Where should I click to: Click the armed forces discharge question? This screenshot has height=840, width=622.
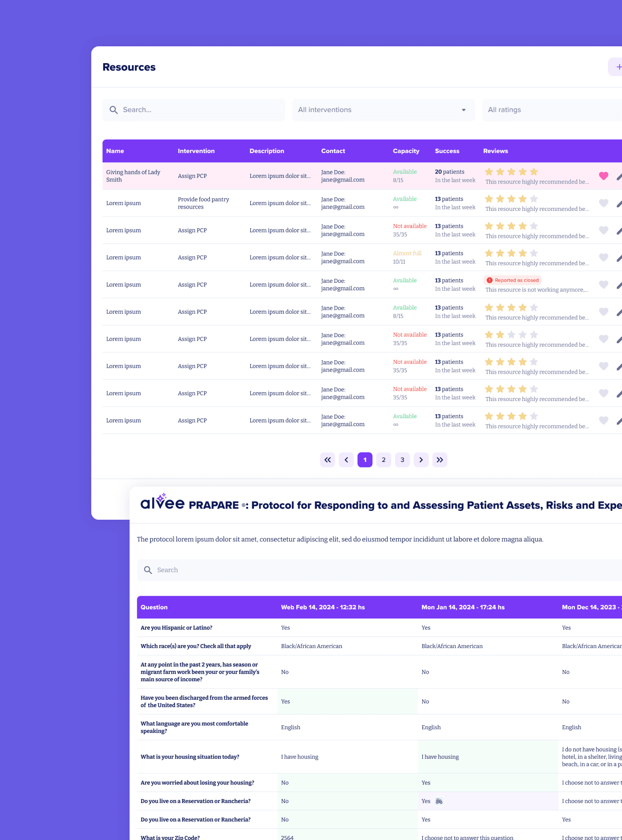pyautogui.click(x=204, y=701)
